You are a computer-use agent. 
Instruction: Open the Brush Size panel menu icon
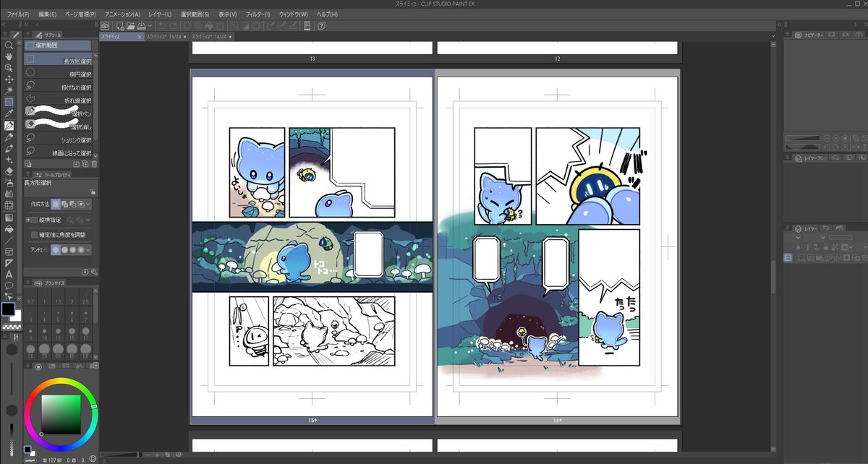tap(27, 282)
